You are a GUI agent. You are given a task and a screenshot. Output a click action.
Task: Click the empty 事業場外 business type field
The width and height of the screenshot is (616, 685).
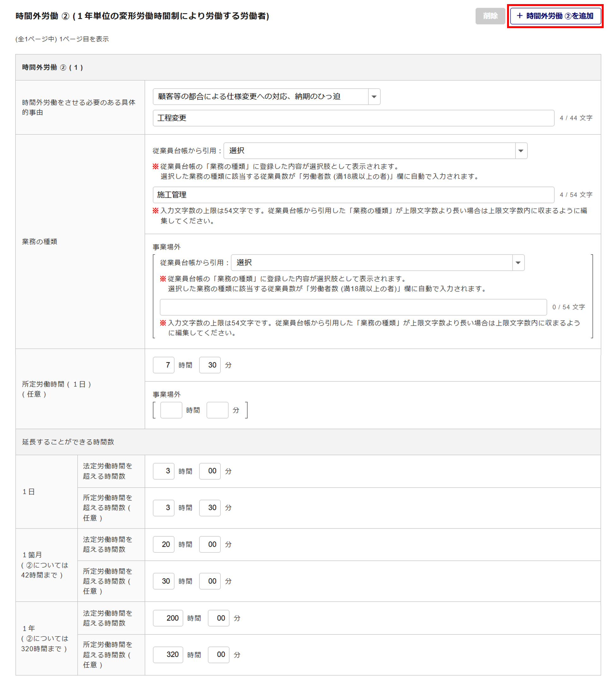353,307
